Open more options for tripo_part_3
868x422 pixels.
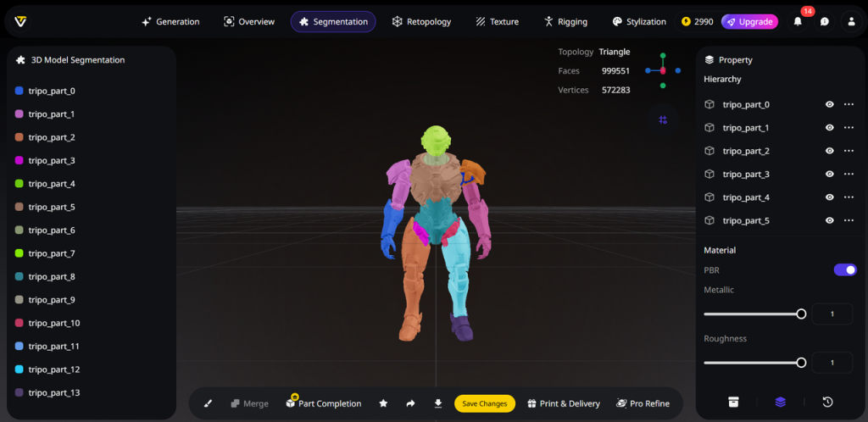[x=849, y=175]
